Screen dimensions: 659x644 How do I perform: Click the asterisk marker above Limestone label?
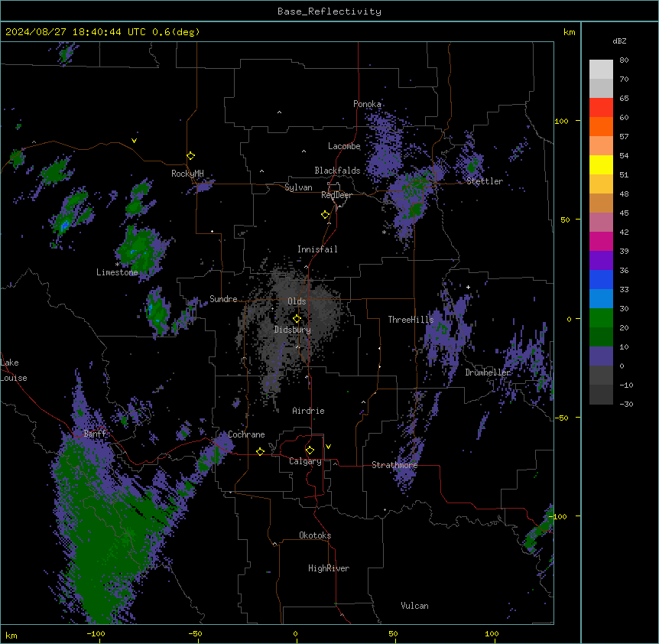117,265
